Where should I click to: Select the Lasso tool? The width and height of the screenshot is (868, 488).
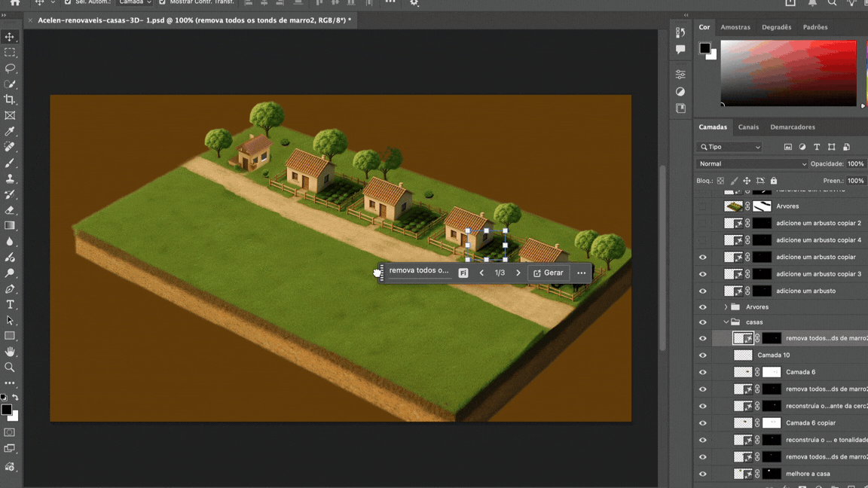pos(10,69)
